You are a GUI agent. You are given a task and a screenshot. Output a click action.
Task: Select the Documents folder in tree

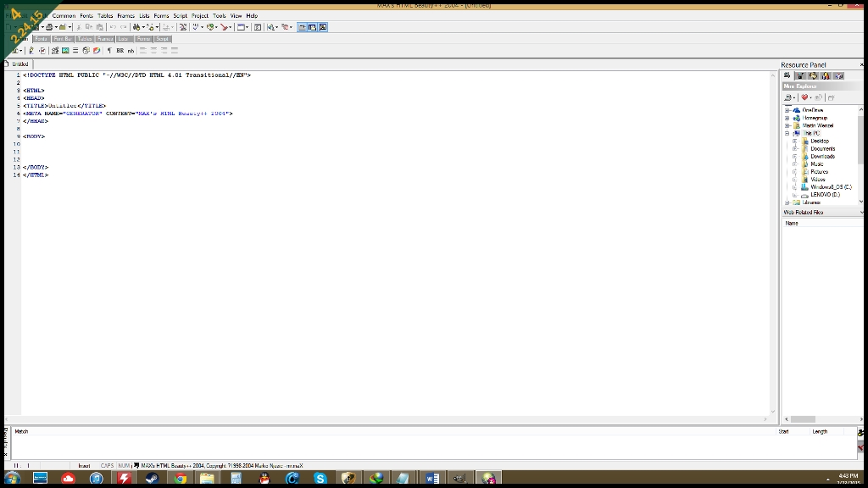822,148
